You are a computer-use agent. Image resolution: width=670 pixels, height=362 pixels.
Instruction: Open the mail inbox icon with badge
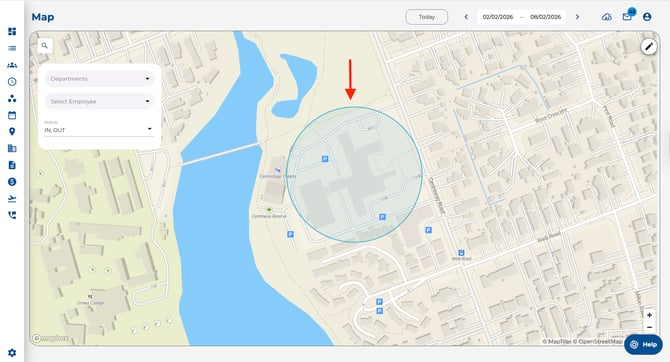tap(627, 17)
